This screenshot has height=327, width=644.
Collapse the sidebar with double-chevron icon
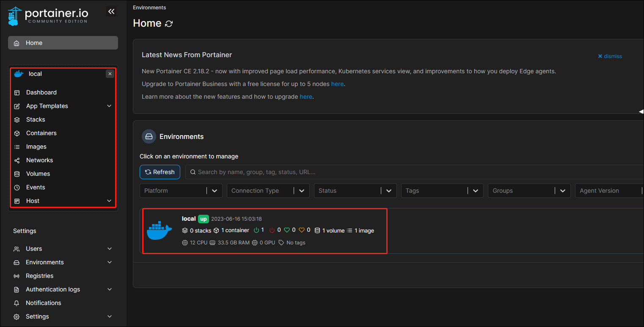pos(111,11)
